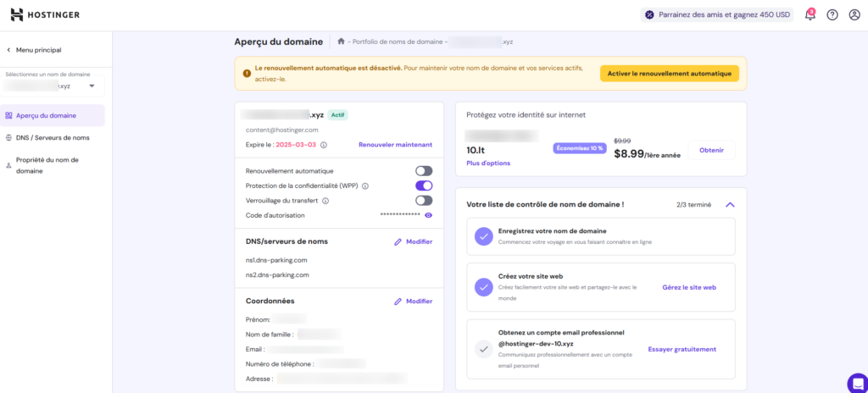
Task: Click the 2/3 terminé progress text
Action: [x=693, y=205]
